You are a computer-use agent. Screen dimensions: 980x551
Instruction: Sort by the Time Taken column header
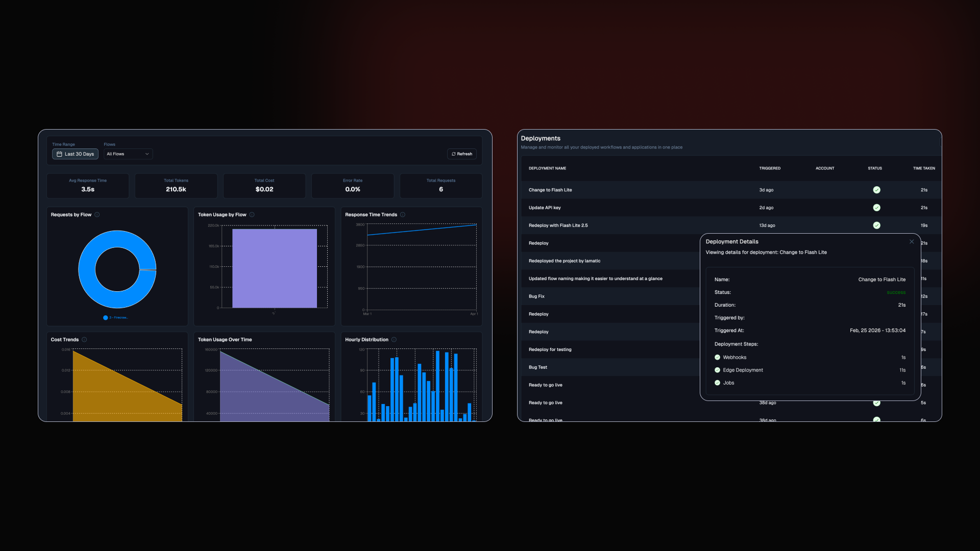click(923, 168)
